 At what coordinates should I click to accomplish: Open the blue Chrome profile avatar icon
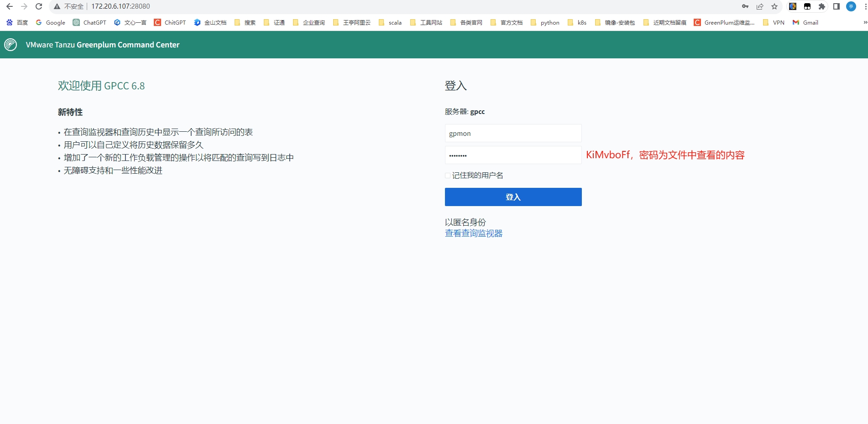(851, 6)
